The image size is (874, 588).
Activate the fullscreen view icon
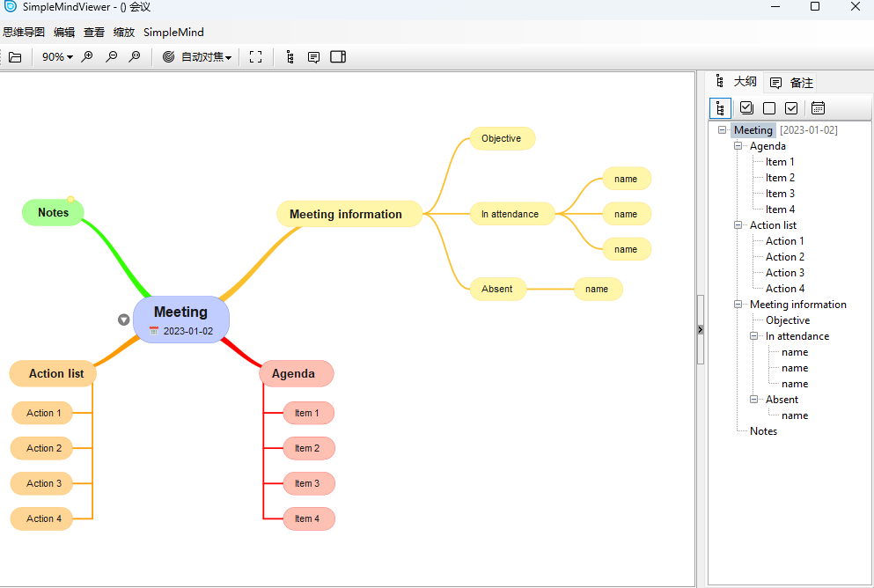[x=255, y=56]
